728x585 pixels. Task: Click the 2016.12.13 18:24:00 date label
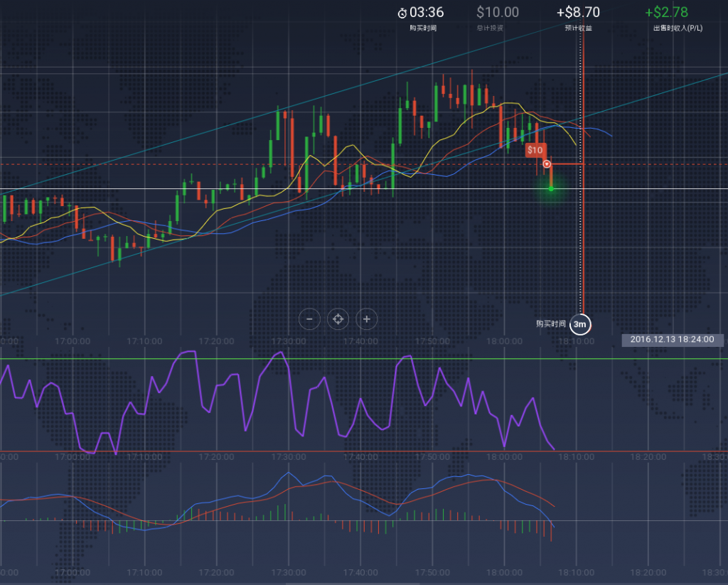pyautogui.click(x=671, y=340)
